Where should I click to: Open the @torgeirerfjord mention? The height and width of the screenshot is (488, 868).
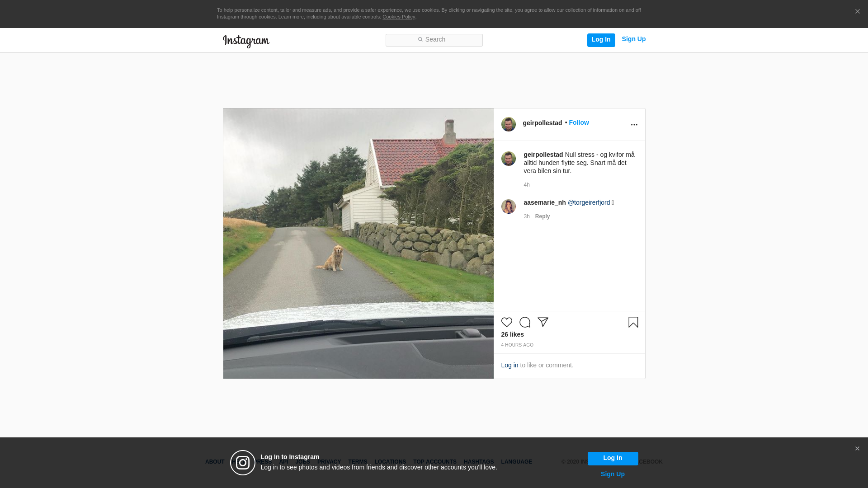(589, 202)
